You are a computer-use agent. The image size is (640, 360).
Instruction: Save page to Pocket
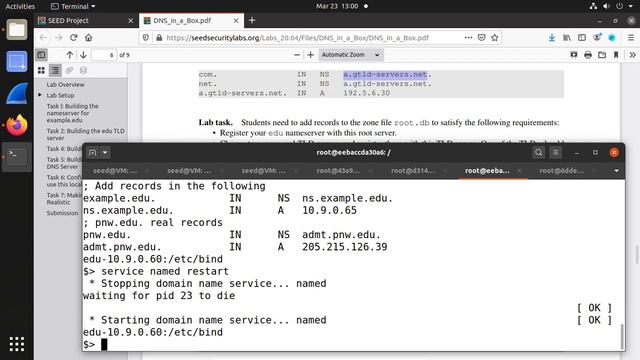pyautogui.click(x=482, y=38)
